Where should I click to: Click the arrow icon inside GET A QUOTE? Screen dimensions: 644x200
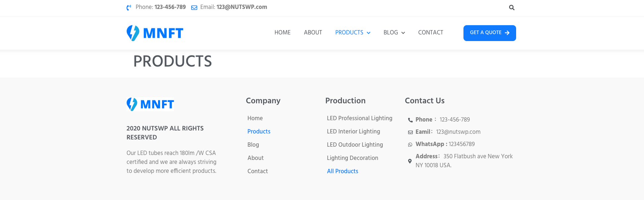click(x=507, y=33)
